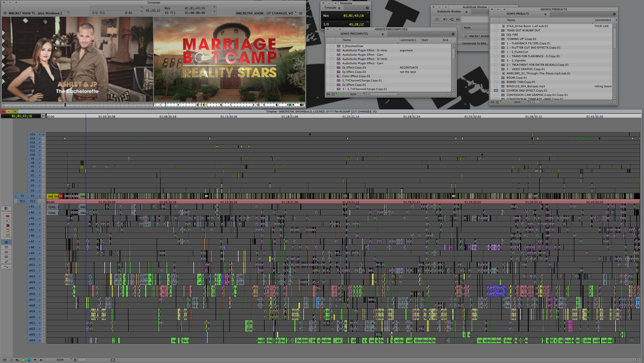Toggle the TC1 timecode track selector
The image size is (644, 363).
click(32, 201)
